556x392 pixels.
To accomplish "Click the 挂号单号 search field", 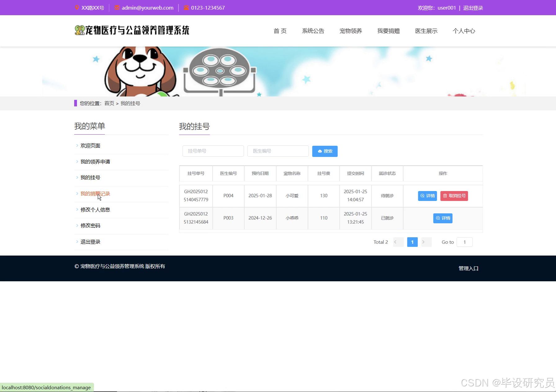I will coord(213,151).
